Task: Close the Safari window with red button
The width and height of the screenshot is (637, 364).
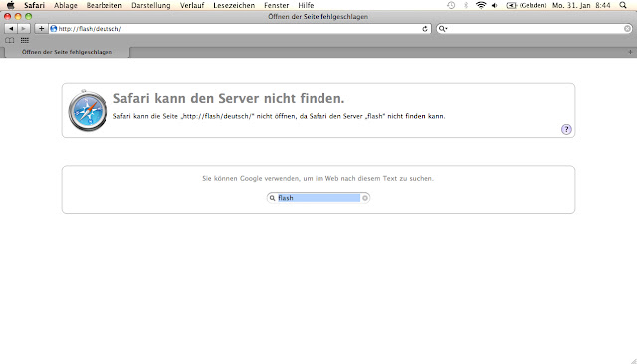Action: [x=7, y=16]
